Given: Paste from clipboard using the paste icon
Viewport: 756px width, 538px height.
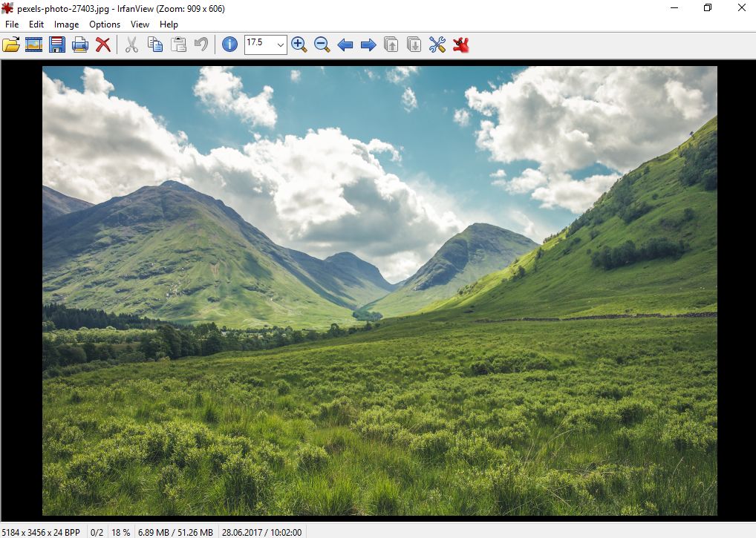Looking at the screenshot, I should point(178,45).
